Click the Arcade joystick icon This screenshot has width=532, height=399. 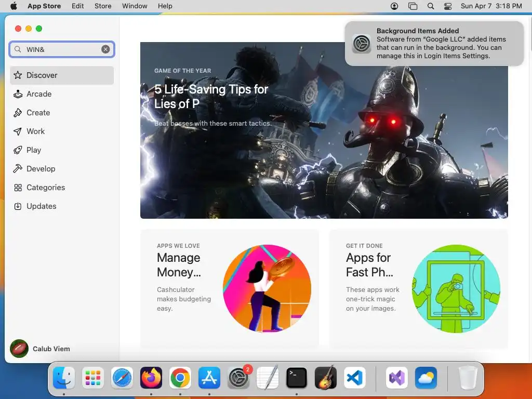[18, 94]
